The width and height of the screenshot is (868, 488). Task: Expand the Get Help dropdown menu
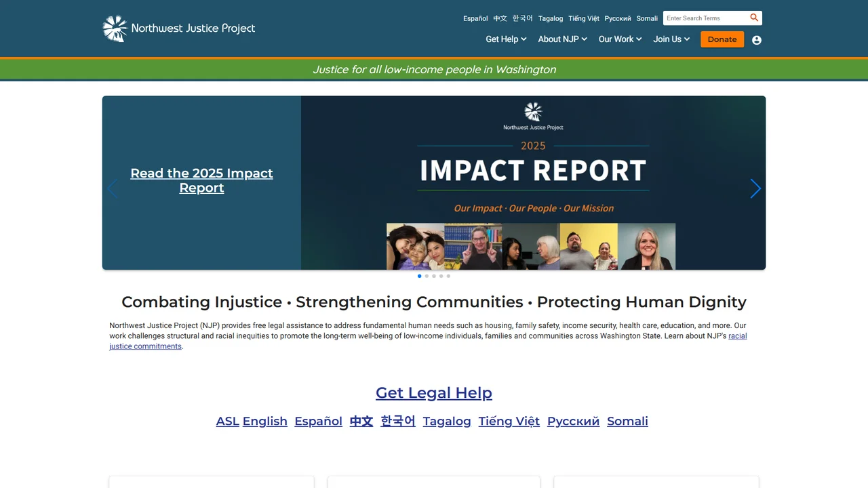point(506,39)
